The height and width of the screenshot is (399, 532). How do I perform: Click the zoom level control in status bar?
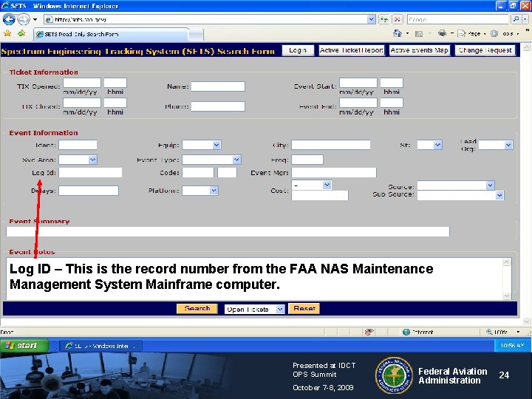point(503,332)
